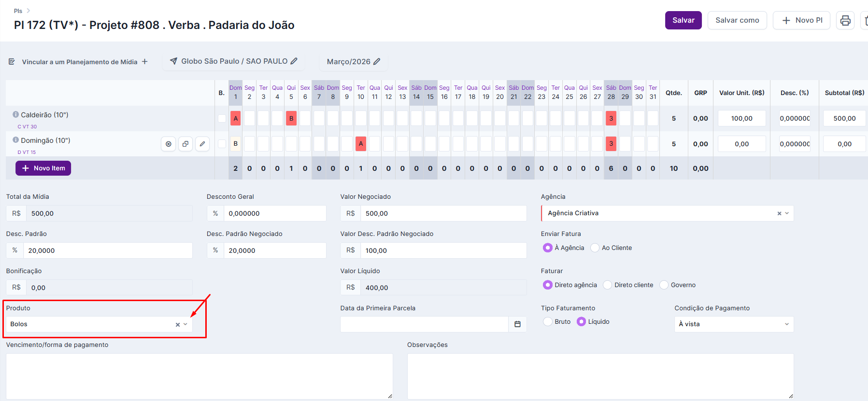Screen dimensions: 868x401
Task: Choose Bruto as Tipo Faturamento
Action: pos(548,322)
